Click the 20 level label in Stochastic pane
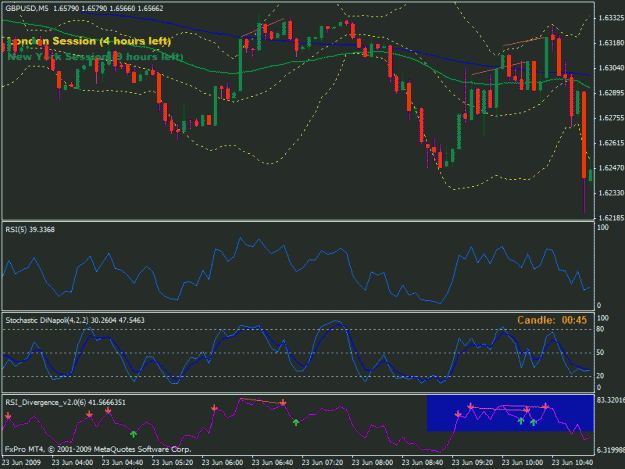The image size is (625, 469). 600,376
